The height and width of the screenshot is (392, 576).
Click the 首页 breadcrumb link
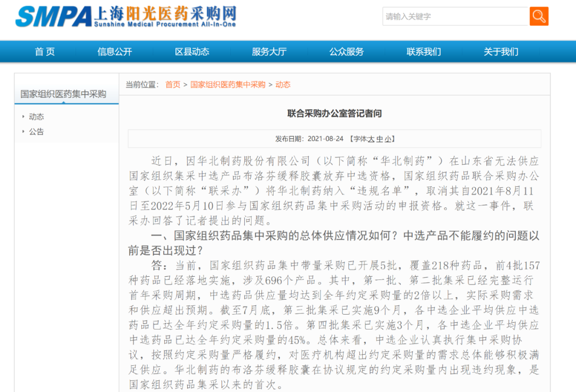coord(173,85)
